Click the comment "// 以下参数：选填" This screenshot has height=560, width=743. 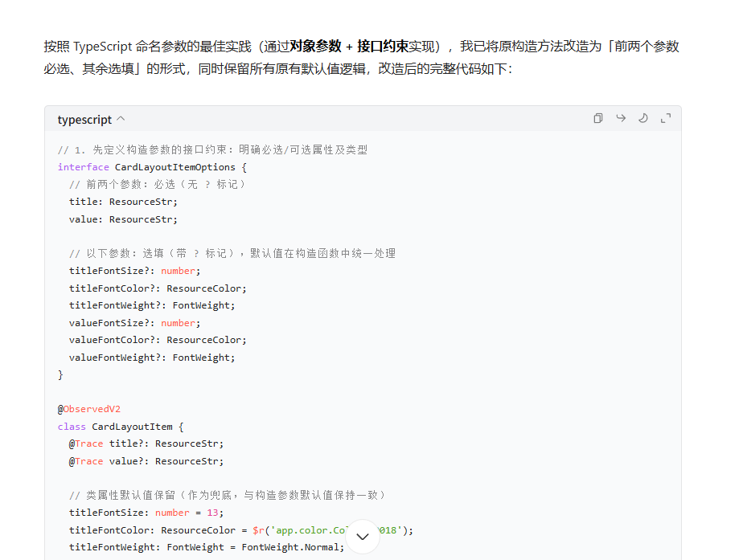117,254
